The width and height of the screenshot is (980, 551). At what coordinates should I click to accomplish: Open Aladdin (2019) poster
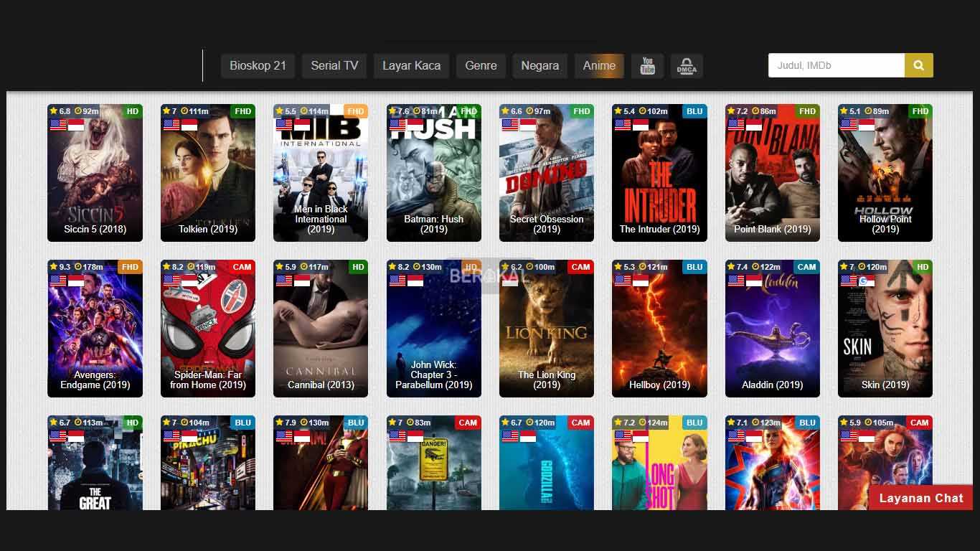(773, 329)
